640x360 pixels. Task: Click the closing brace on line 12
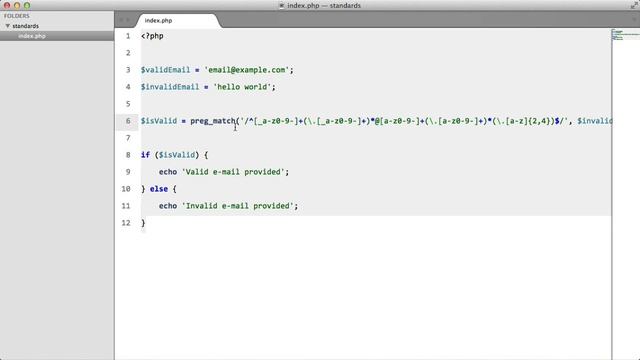[x=143, y=223]
